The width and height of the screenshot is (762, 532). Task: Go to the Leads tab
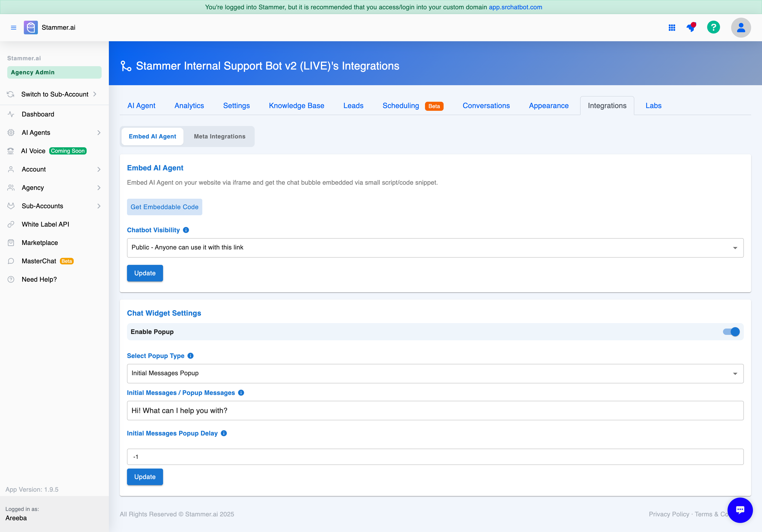(353, 106)
